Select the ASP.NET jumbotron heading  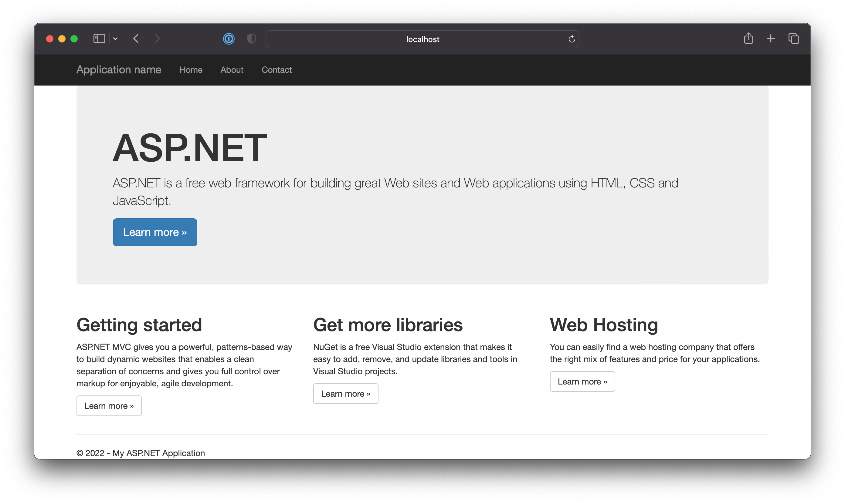(x=190, y=148)
